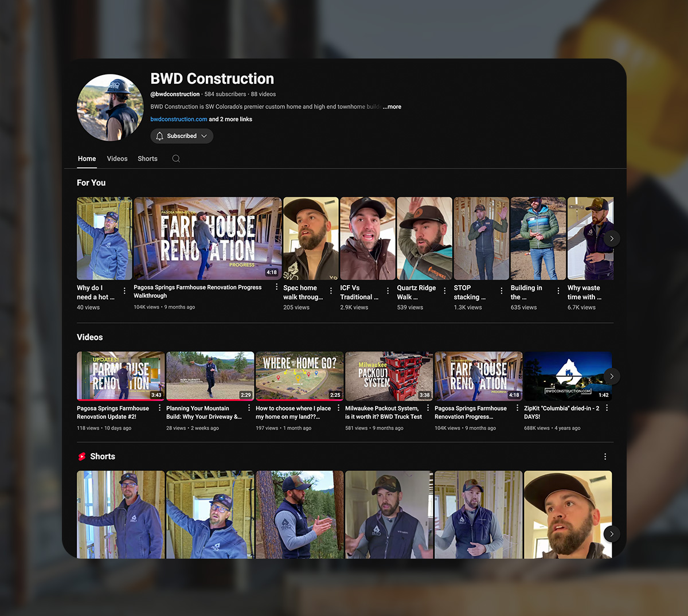Image resolution: width=688 pixels, height=616 pixels.
Task: Expand channel description with '...more'
Action: pyautogui.click(x=393, y=107)
